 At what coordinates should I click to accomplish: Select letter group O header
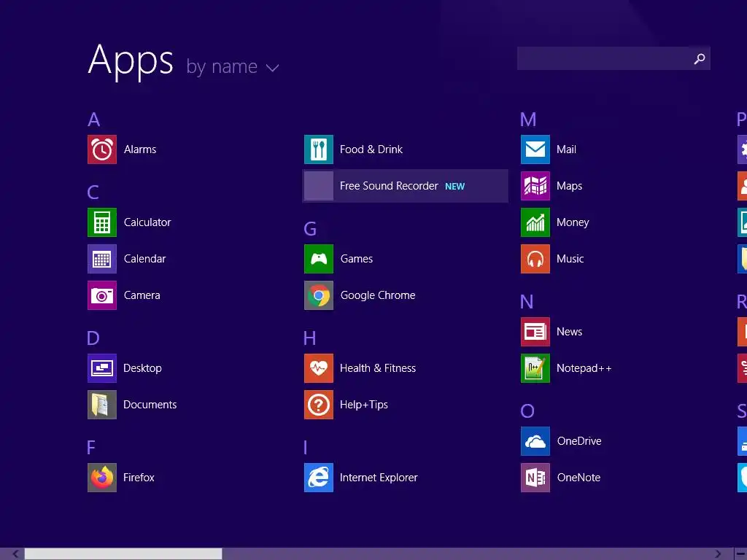527,411
